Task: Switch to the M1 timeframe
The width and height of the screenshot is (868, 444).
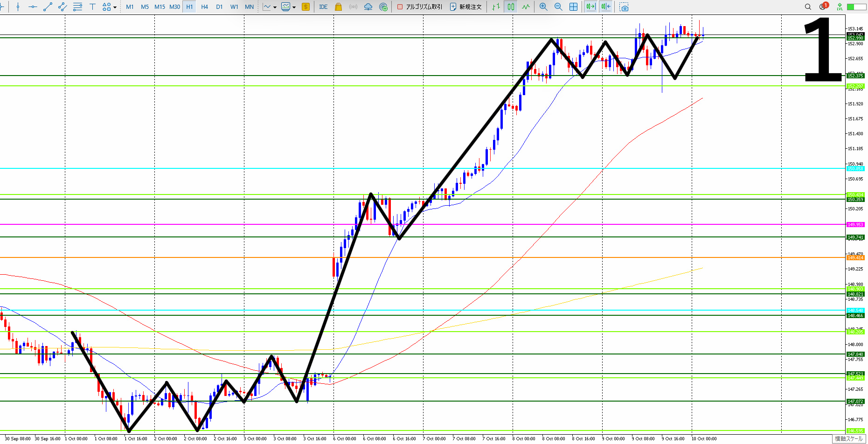Action: [130, 7]
